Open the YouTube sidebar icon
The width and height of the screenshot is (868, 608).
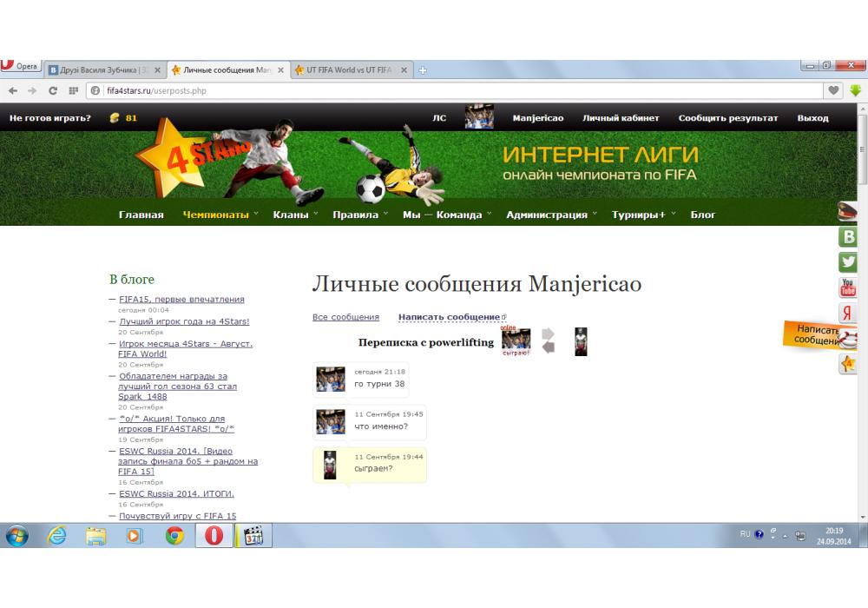pos(848,287)
